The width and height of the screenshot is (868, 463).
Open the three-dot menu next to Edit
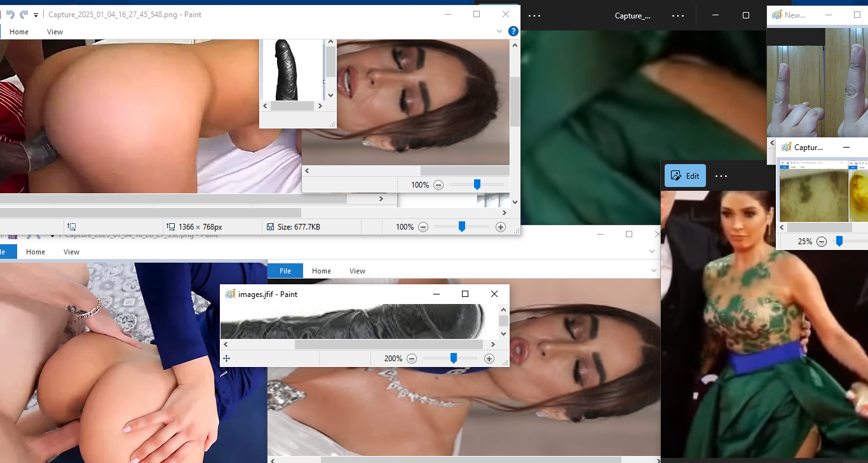[x=721, y=176]
